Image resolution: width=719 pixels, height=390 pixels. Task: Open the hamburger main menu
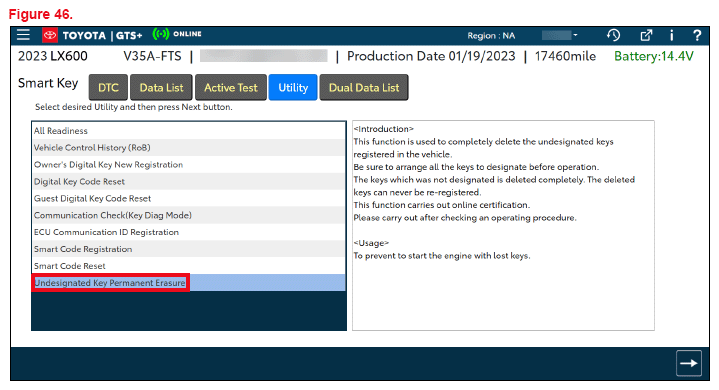pos(23,35)
